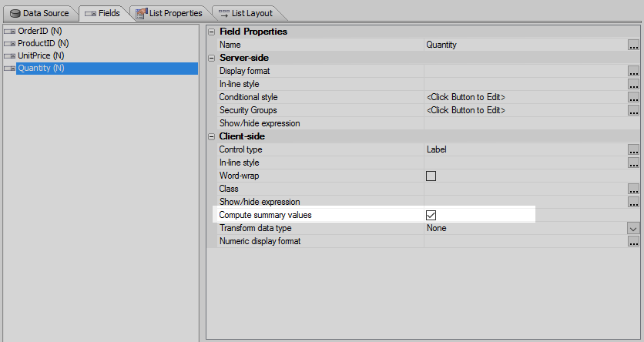Collapse the Server-side section
The height and width of the screenshot is (342, 644).
click(212, 58)
